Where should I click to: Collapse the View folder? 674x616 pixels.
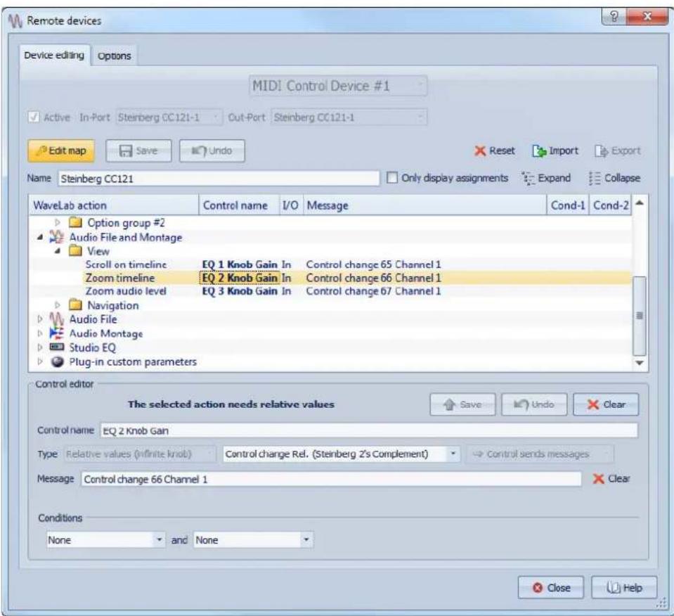point(57,251)
